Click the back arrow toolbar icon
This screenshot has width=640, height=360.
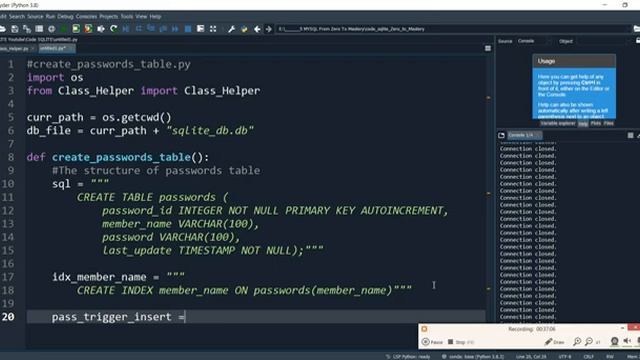[x=257, y=29]
